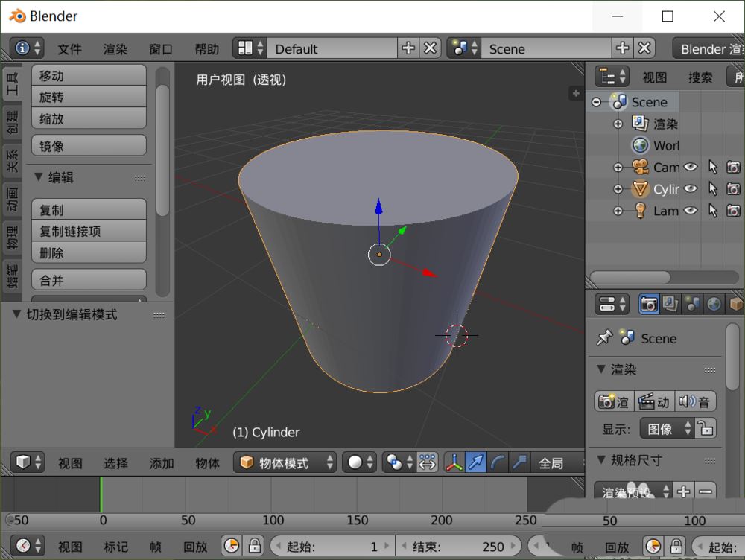Click the 复制 button in tool shelf
The image size is (745, 560).
pyautogui.click(x=88, y=210)
